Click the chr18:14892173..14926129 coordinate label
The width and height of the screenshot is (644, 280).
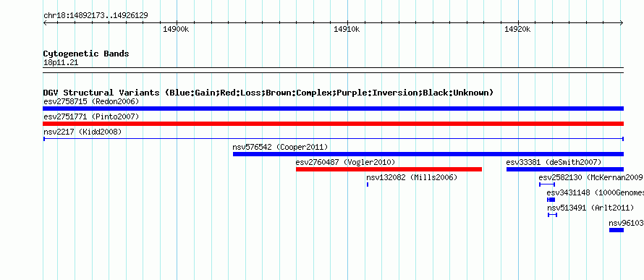coord(96,16)
